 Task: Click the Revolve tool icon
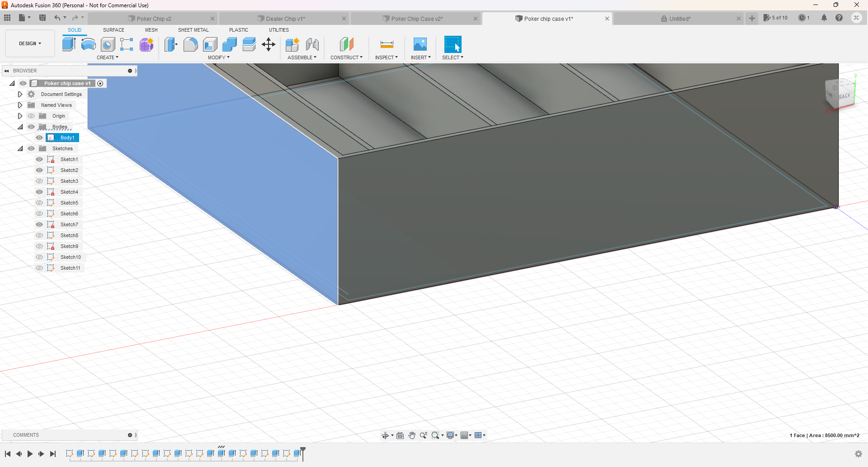88,44
